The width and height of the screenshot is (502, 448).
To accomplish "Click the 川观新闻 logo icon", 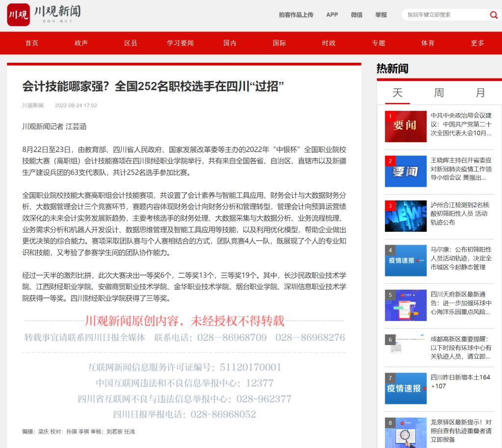I will 19,15.
